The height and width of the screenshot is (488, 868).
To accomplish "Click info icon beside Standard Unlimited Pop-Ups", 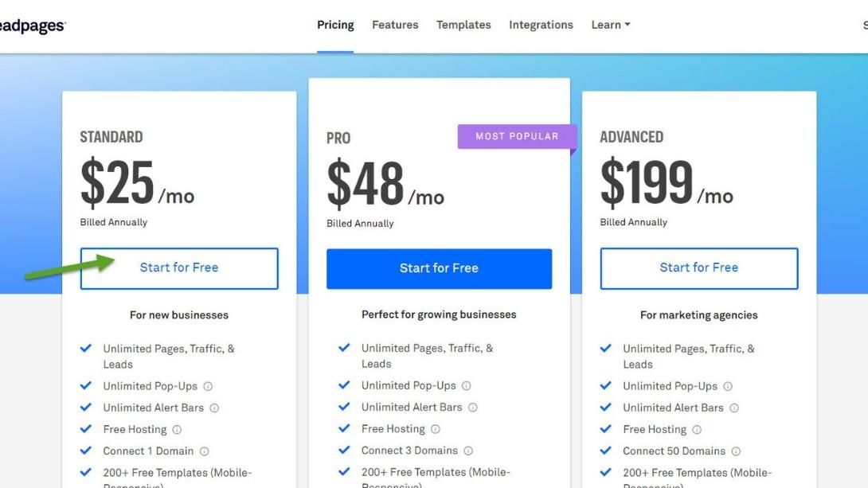I will pyautogui.click(x=208, y=386).
